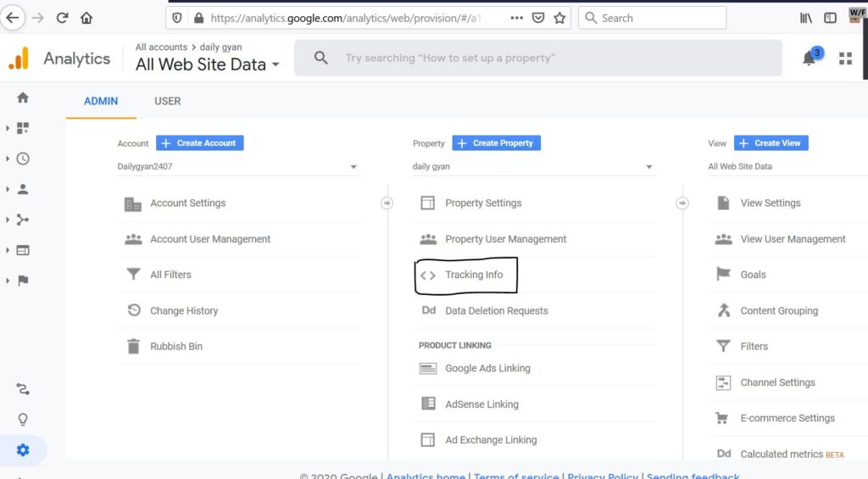This screenshot has height=479, width=868.
Task: Open the notifications bell with 3 alerts
Action: tap(810, 58)
